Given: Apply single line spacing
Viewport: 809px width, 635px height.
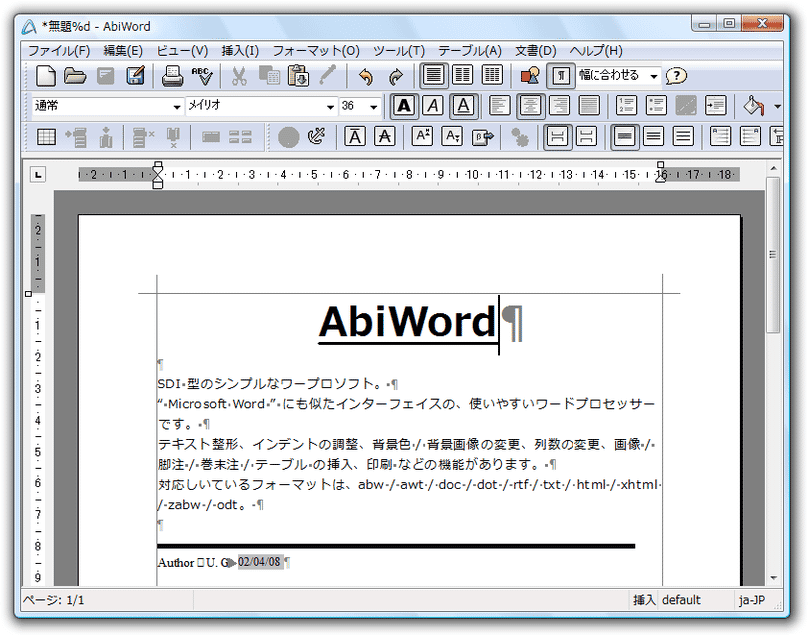Looking at the screenshot, I should [x=624, y=137].
